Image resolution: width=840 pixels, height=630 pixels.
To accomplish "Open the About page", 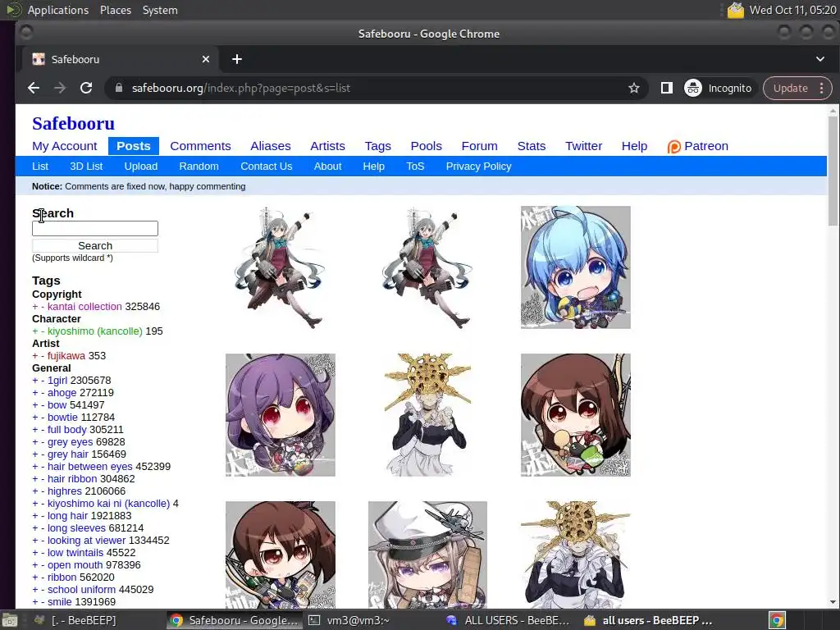I will tap(327, 167).
